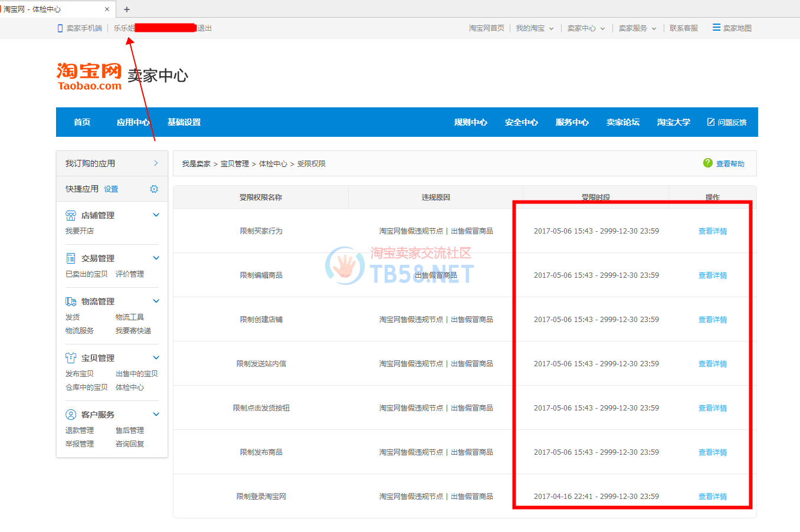Image resolution: width=800 pixels, height=532 pixels.
Task: Click 体检中心 in breadcrumb
Action: tap(273, 164)
